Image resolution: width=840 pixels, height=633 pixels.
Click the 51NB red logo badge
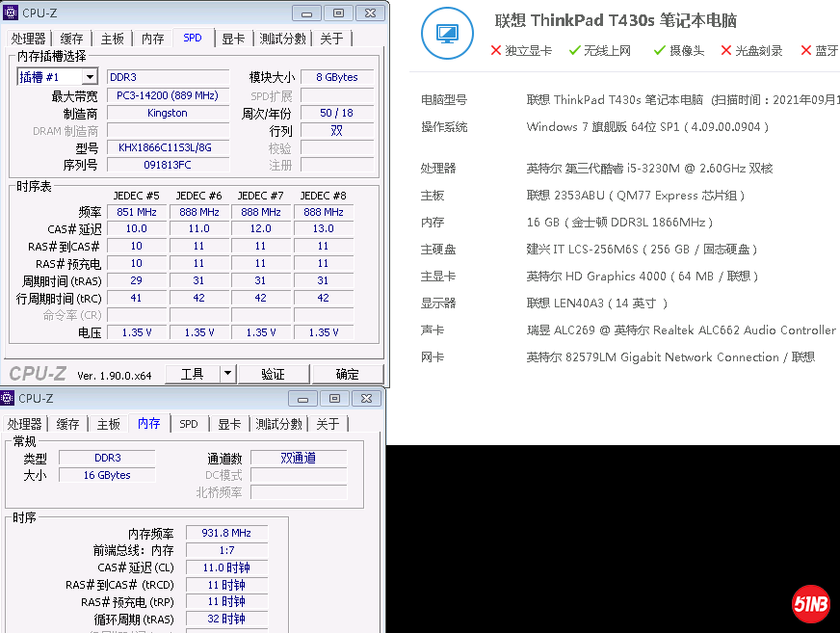811,604
